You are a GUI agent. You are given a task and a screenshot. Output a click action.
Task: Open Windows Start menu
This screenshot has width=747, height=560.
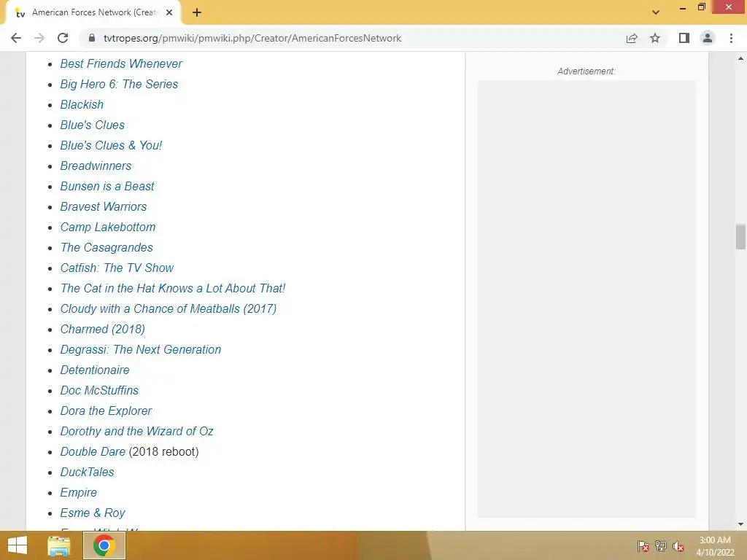pos(18,545)
